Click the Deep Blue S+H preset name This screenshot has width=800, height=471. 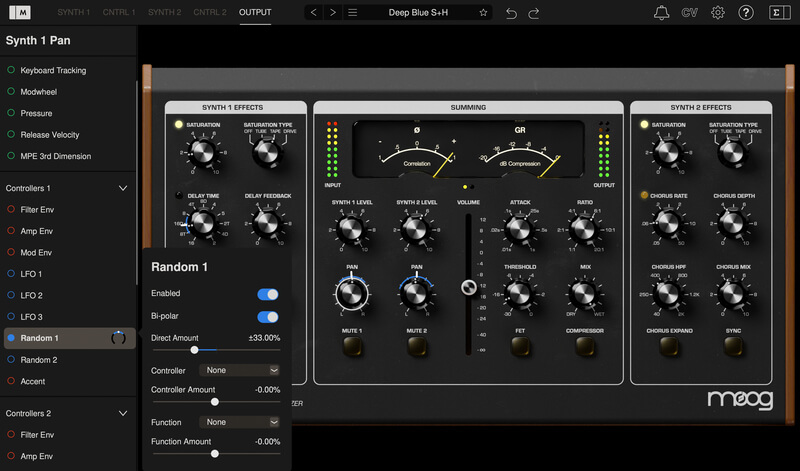[x=418, y=13]
